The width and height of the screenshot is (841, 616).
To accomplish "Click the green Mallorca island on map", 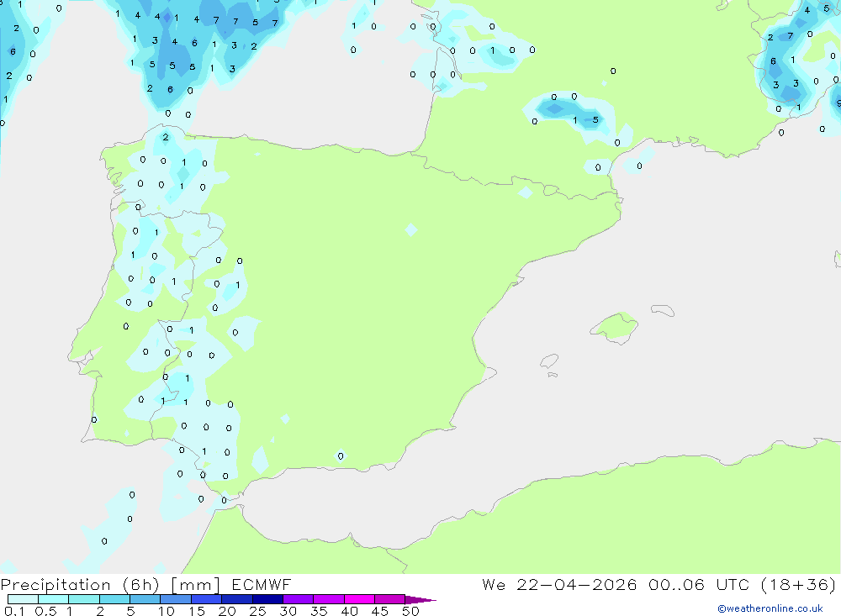I will pos(615,327).
